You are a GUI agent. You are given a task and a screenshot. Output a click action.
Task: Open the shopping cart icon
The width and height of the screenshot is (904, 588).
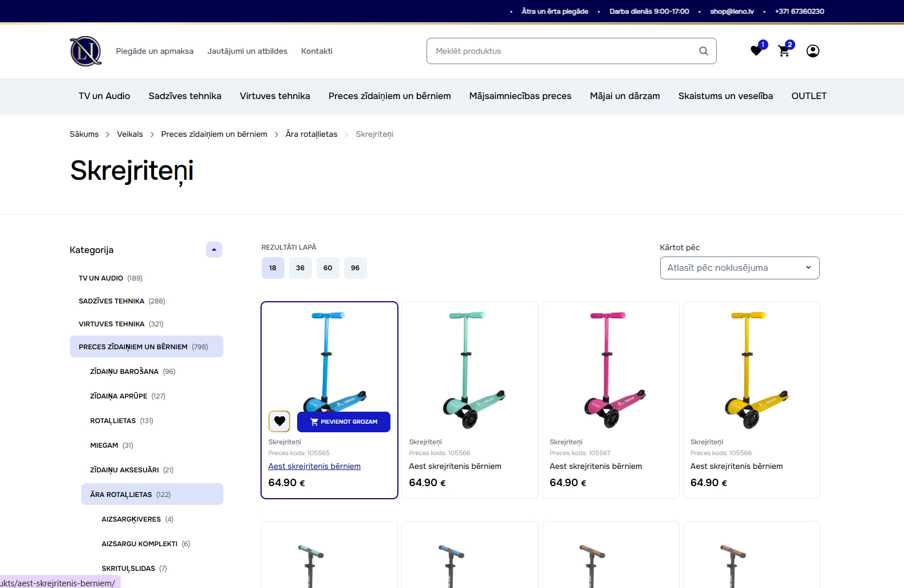click(x=784, y=51)
